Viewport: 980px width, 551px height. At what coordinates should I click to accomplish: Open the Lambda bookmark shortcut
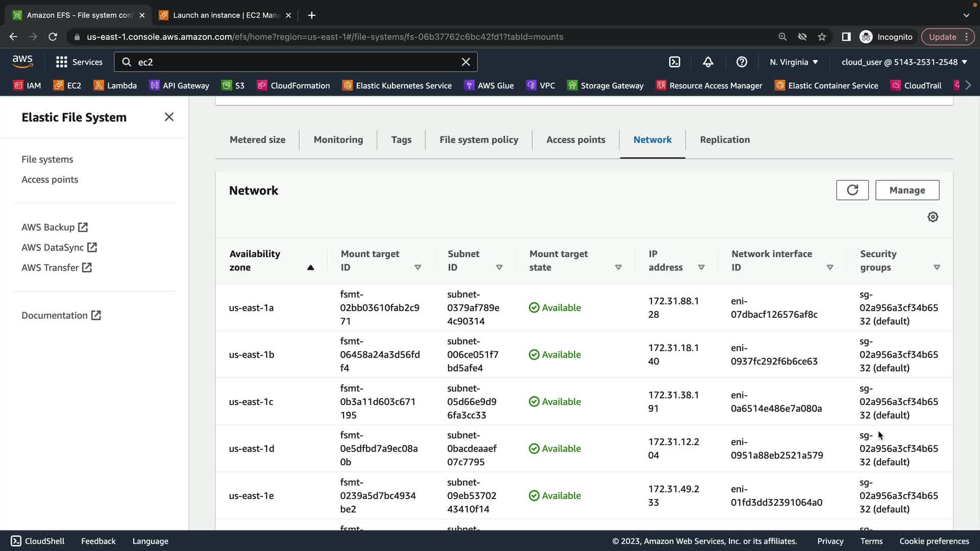[x=115, y=85]
